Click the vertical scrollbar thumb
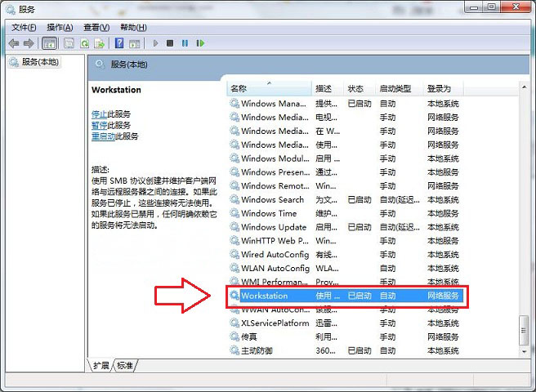This screenshot has width=536, height=392. click(x=524, y=330)
